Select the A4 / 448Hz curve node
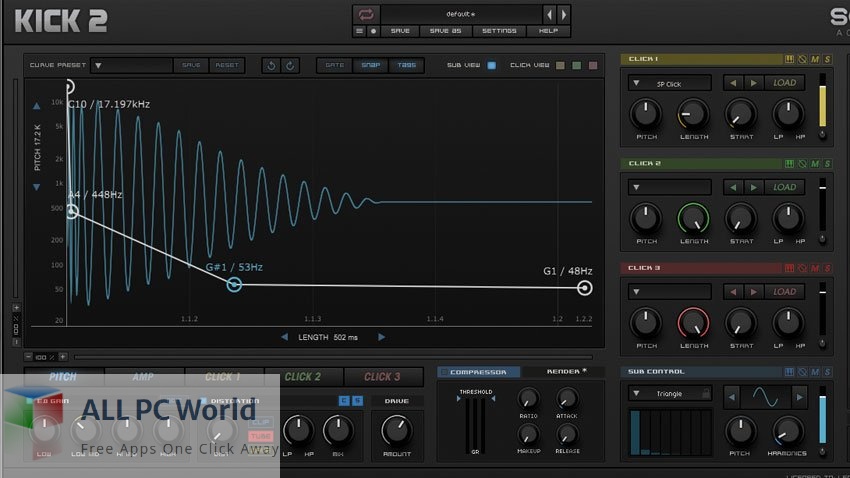Image resolution: width=850 pixels, height=478 pixels. 72,211
